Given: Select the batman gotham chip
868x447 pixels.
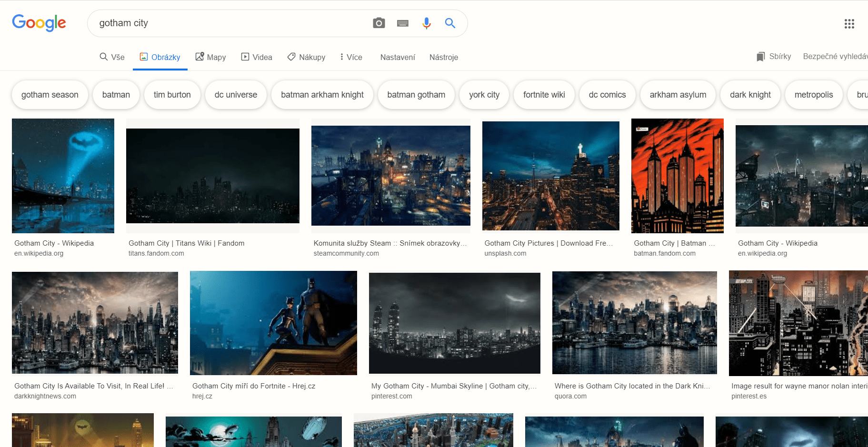Looking at the screenshot, I should pos(416,95).
